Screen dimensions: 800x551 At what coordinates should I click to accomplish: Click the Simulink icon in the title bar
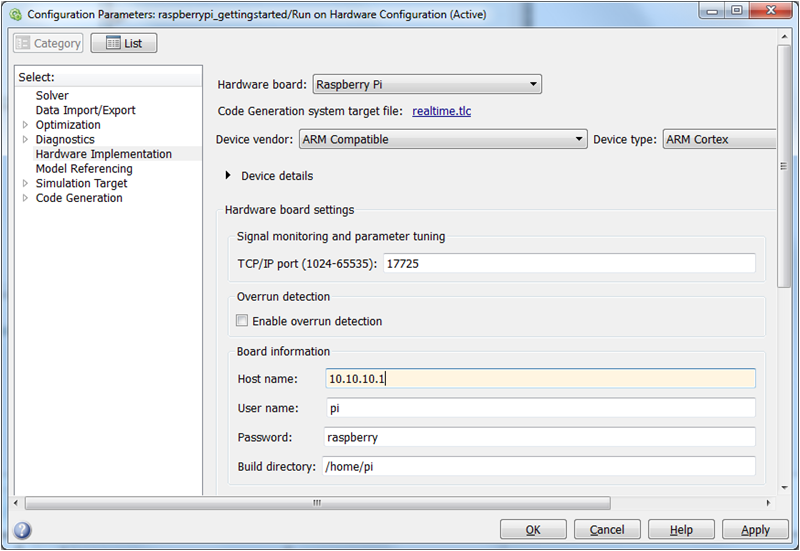coord(16,14)
